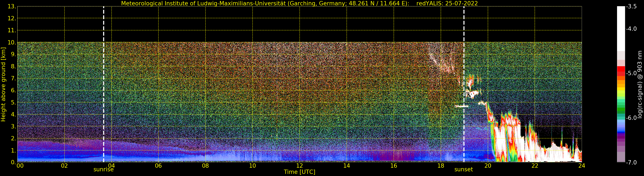
Task: Click the time axis tick '10'
Action: pos(252,166)
